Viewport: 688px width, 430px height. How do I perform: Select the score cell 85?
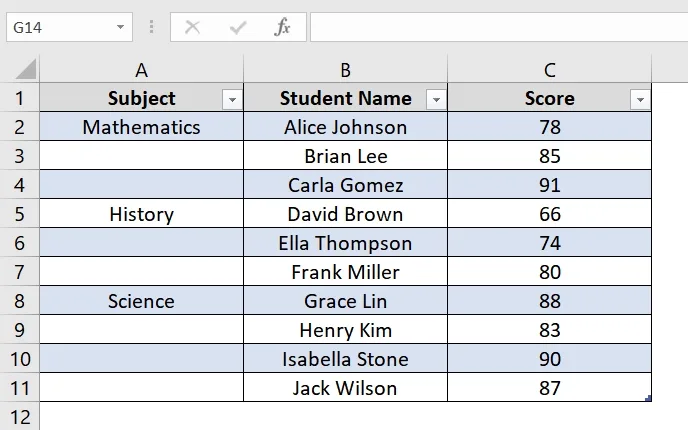[549, 155]
